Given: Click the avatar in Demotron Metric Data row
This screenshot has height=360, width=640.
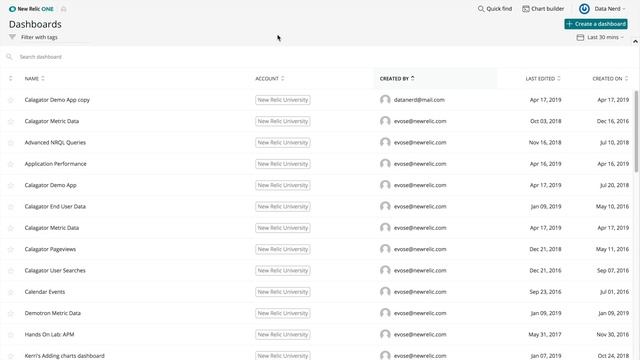Looking at the screenshot, I should [385, 313].
